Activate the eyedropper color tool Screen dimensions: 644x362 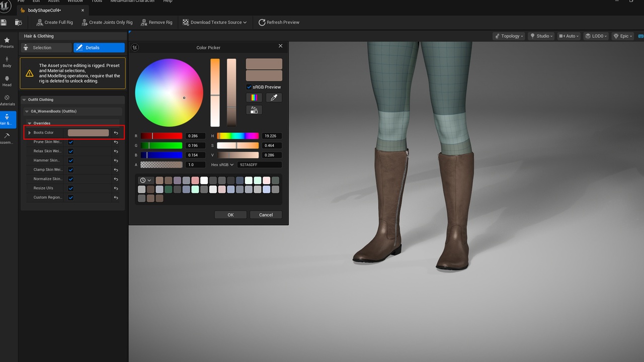274,98
